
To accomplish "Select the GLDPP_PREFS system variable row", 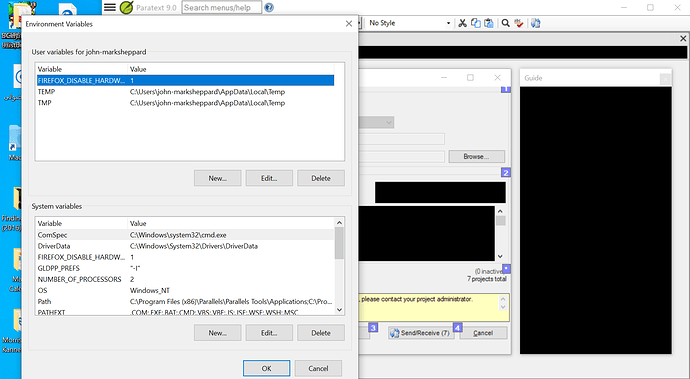I will 185,268.
